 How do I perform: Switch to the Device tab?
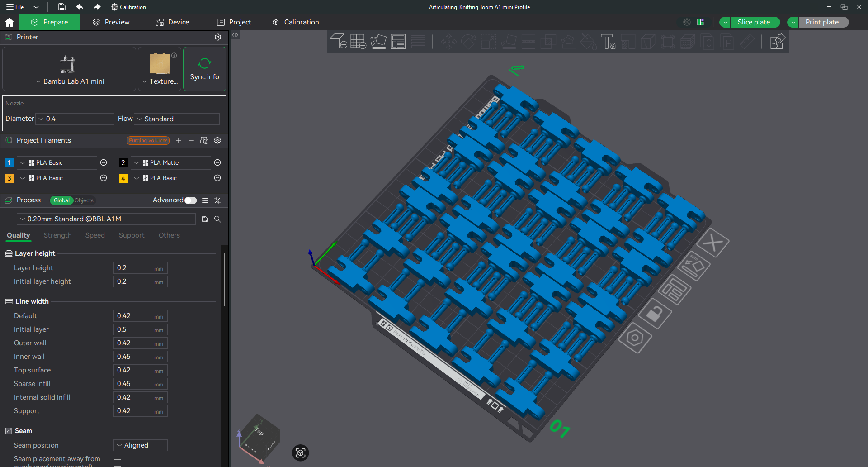(x=172, y=22)
